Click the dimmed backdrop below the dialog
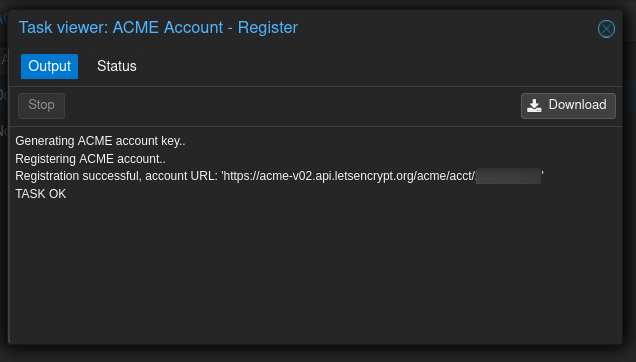636x362 pixels. tap(318, 354)
